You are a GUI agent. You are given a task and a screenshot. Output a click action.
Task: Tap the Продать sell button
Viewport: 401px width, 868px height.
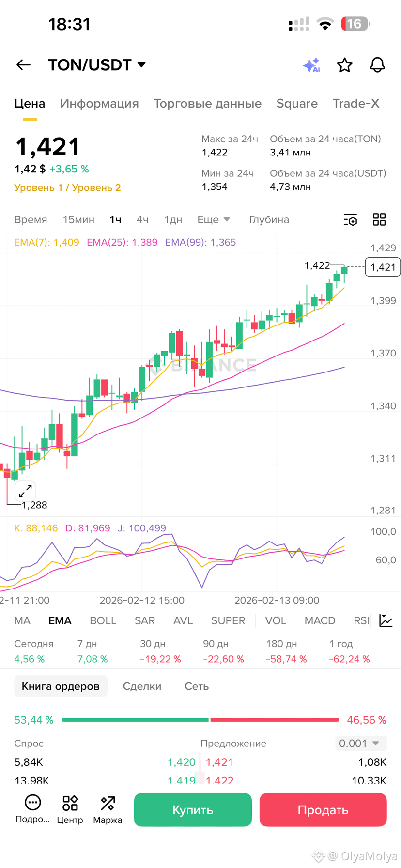click(323, 810)
